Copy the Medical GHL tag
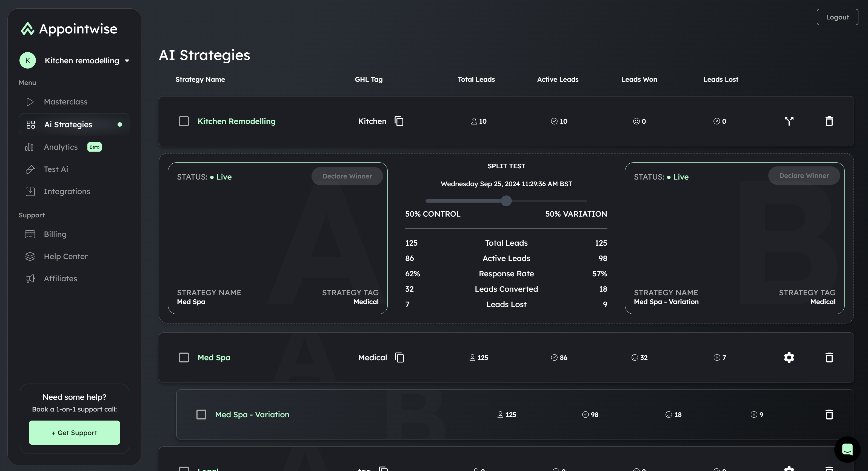The height and width of the screenshot is (471, 868). pos(399,357)
